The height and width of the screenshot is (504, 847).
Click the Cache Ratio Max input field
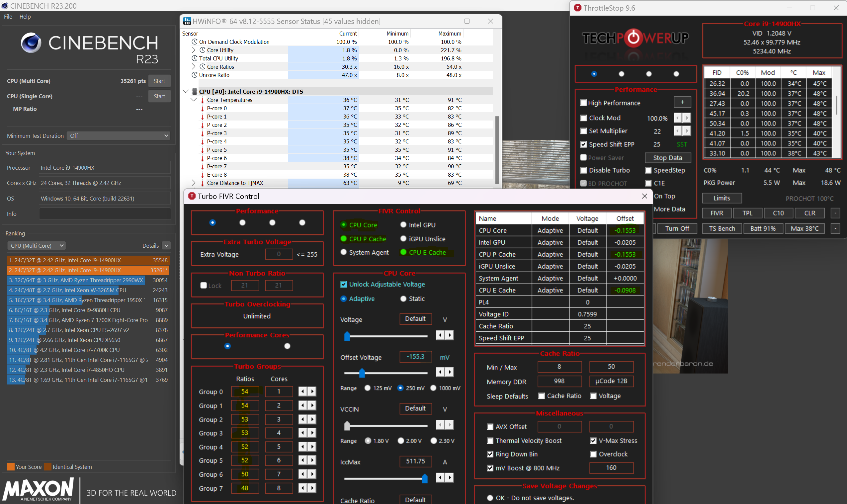(611, 367)
